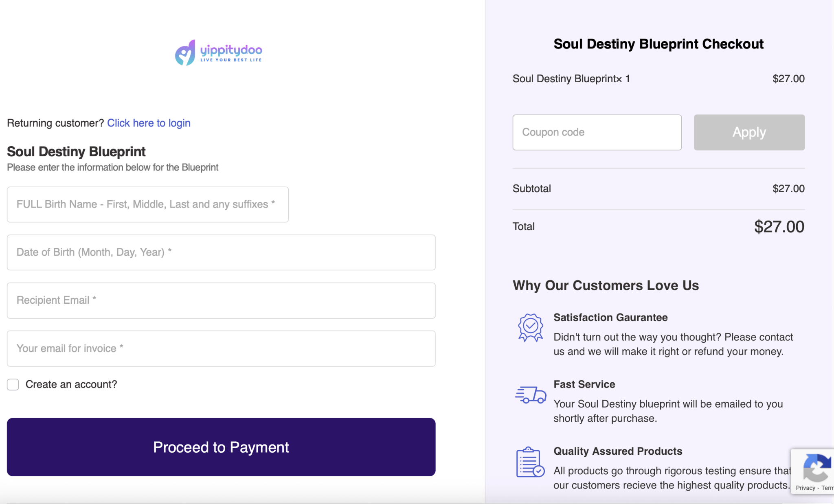The height and width of the screenshot is (504, 834).
Task: Click the Fast Service delivery truck icon
Action: point(531,394)
